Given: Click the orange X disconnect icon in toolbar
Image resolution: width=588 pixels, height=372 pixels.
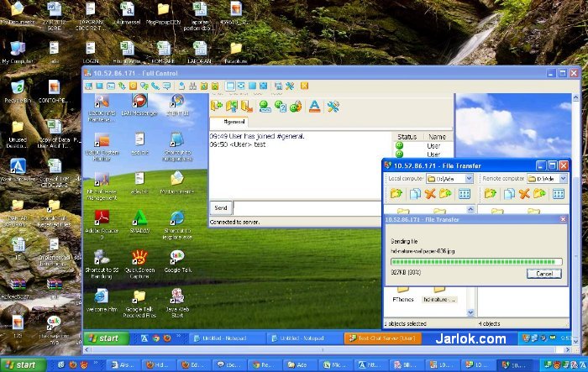Looking at the screenshot, I should (304, 86).
